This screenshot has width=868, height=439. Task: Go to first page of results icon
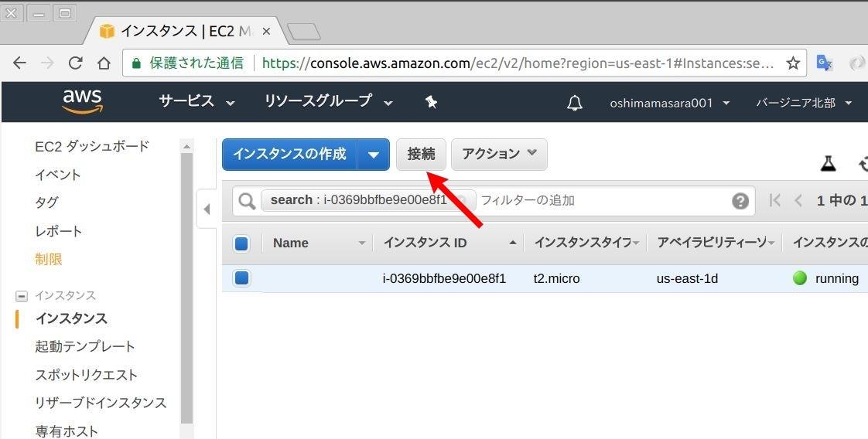coord(775,200)
